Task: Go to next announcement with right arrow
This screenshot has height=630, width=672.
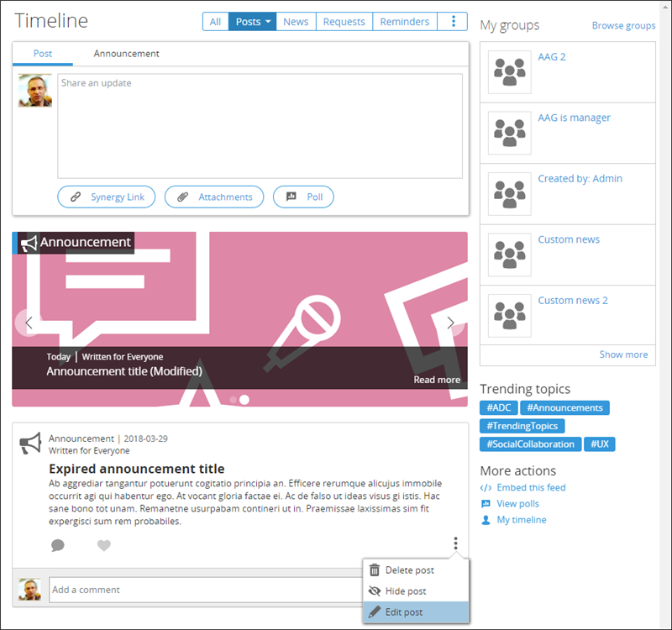Action: (451, 323)
